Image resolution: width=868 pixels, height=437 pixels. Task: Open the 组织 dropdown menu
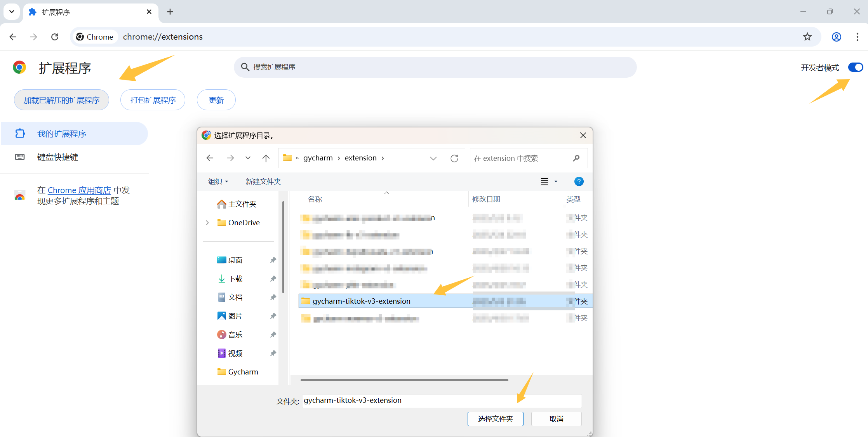[218, 181]
